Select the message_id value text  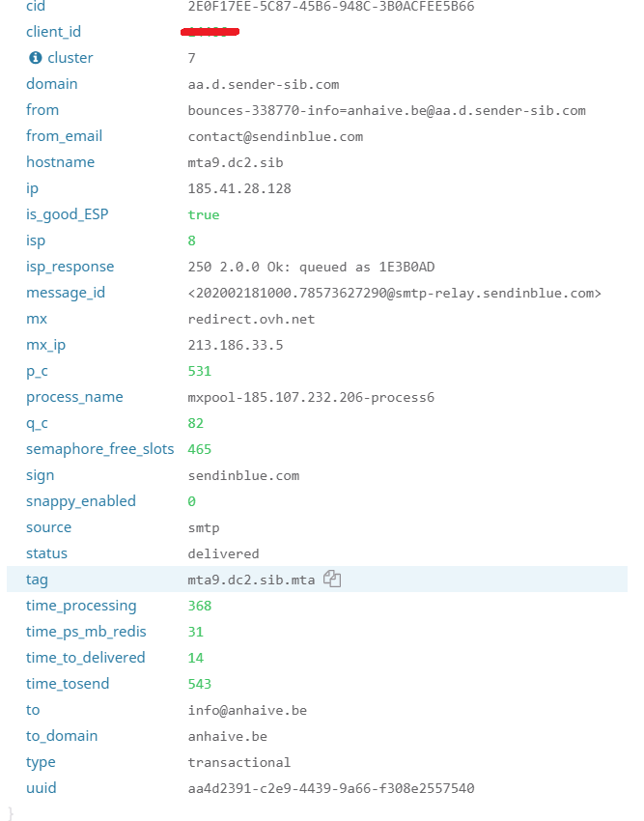pyautogui.click(x=394, y=293)
